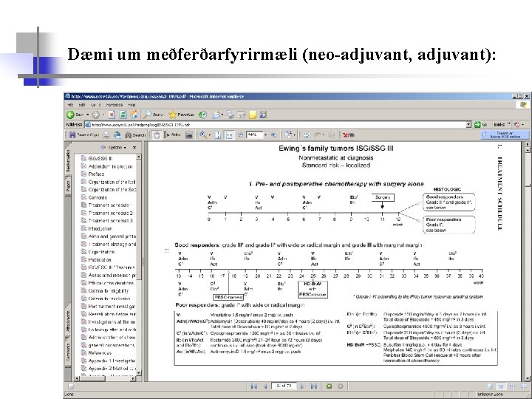The height and width of the screenshot is (399, 532).
Task: Open the address bar dropdown arrow
Action: [x=468, y=125]
